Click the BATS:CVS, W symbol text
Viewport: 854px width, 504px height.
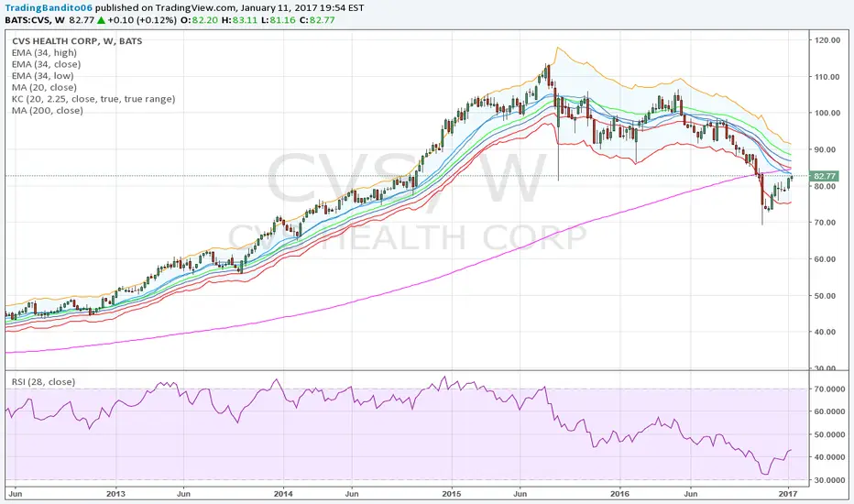[35, 20]
